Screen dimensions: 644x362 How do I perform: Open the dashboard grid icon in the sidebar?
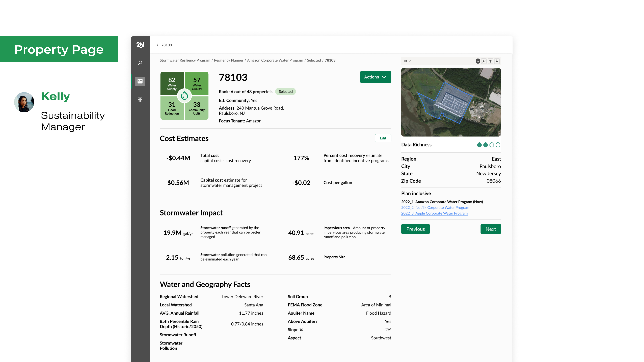[x=140, y=100]
